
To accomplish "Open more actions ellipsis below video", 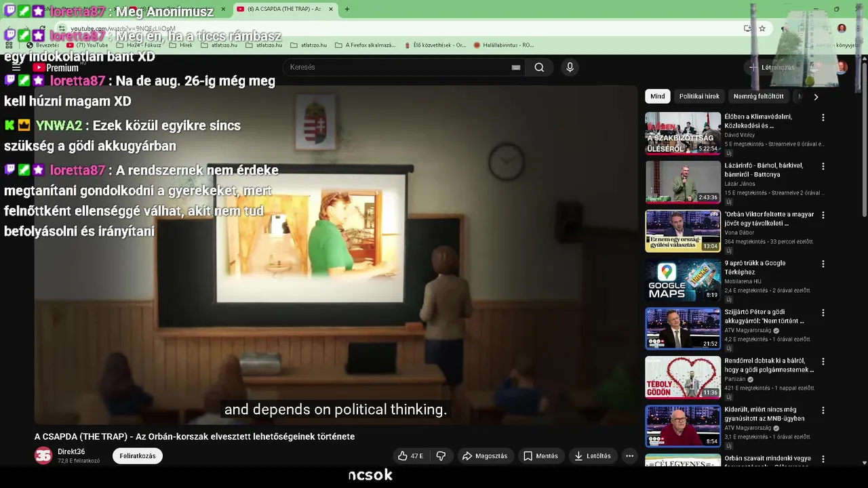I will pyautogui.click(x=629, y=456).
